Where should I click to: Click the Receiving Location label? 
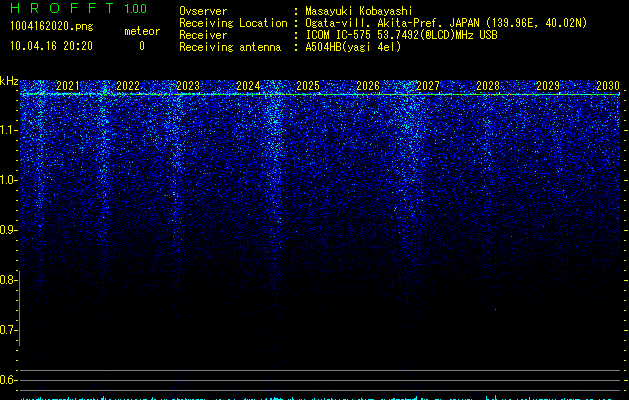click(233, 23)
